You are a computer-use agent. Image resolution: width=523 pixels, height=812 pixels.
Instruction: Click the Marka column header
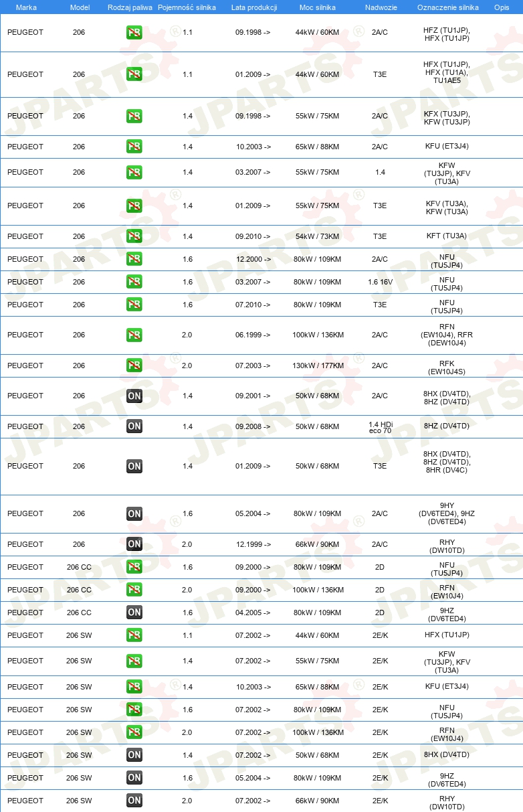tap(26, 7)
